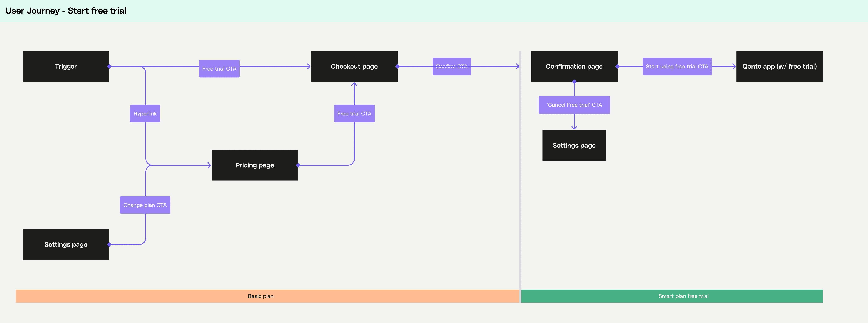The height and width of the screenshot is (323, 868).
Task: Select the Trigger node box
Action: (x=66, y=66)
